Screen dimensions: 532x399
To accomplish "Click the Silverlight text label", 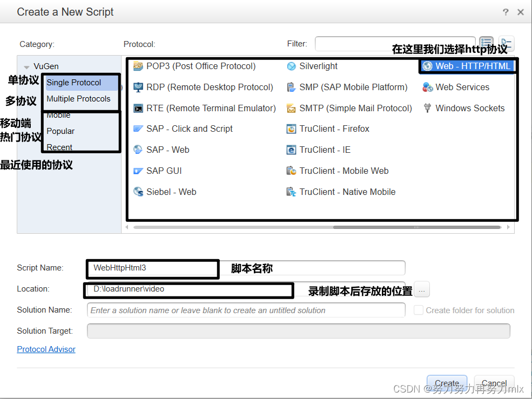I will click(318, 66).
